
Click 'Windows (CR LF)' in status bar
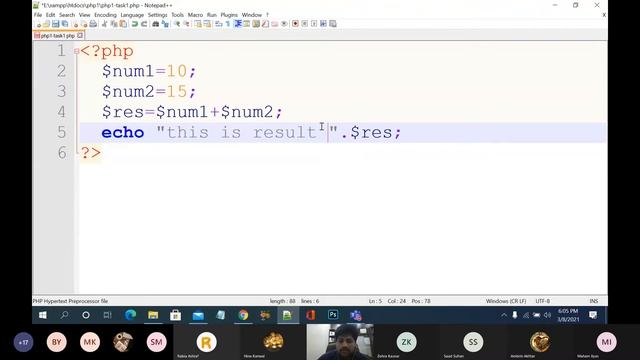506,301
